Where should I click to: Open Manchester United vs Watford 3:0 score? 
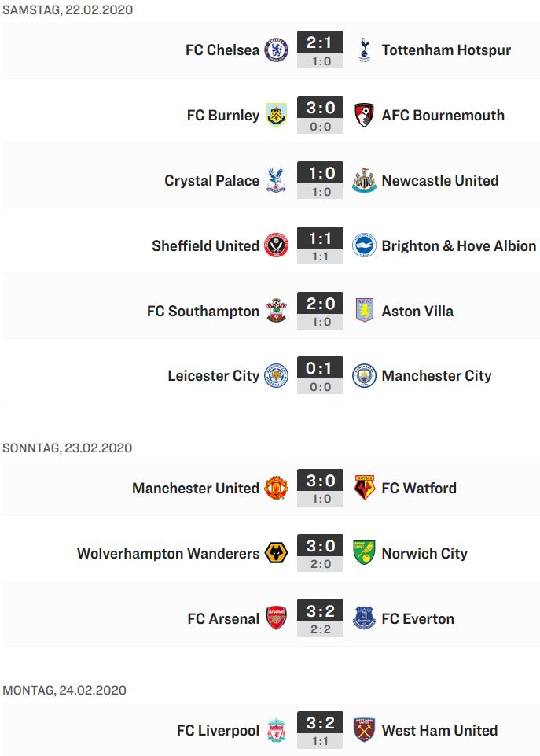click(x=320, y=481)
